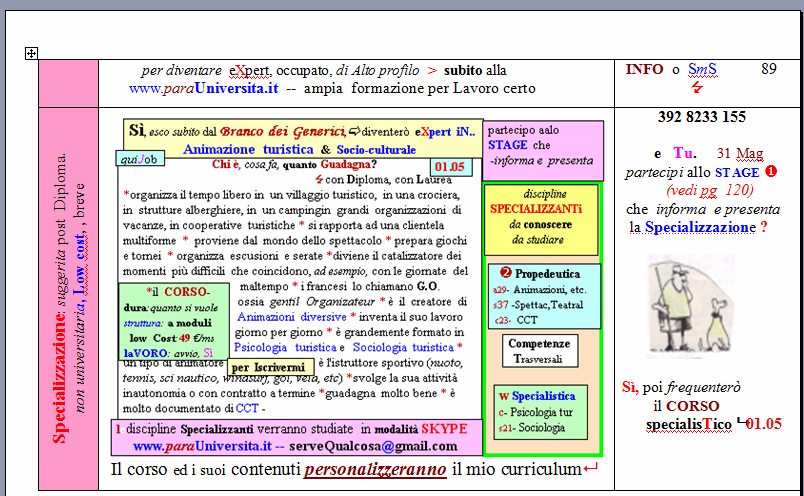Select the quiJob label box
Viewport: 804px width, 496px height.
click(x=140, y=158)
